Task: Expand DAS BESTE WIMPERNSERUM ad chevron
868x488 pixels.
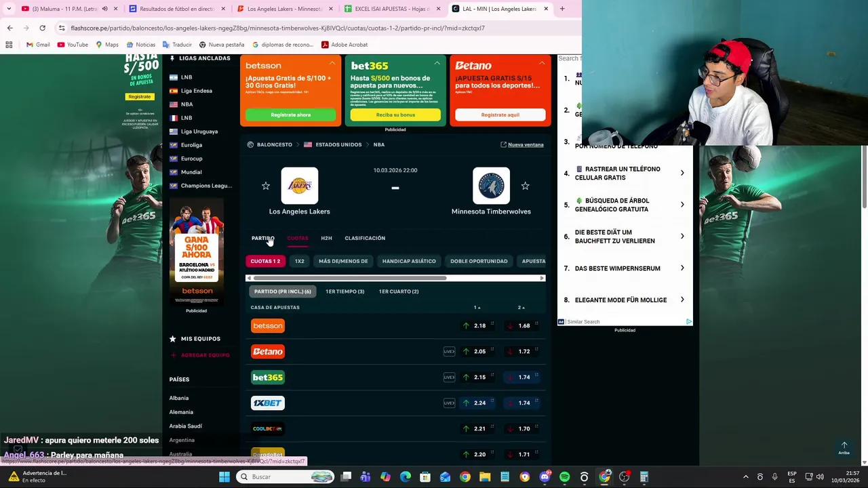Action: tap(682, 268)
